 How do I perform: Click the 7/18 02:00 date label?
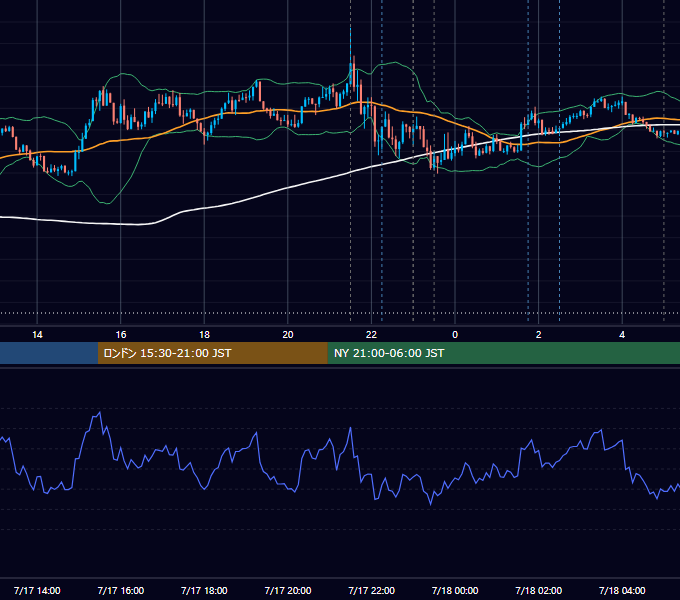point(539,590)
